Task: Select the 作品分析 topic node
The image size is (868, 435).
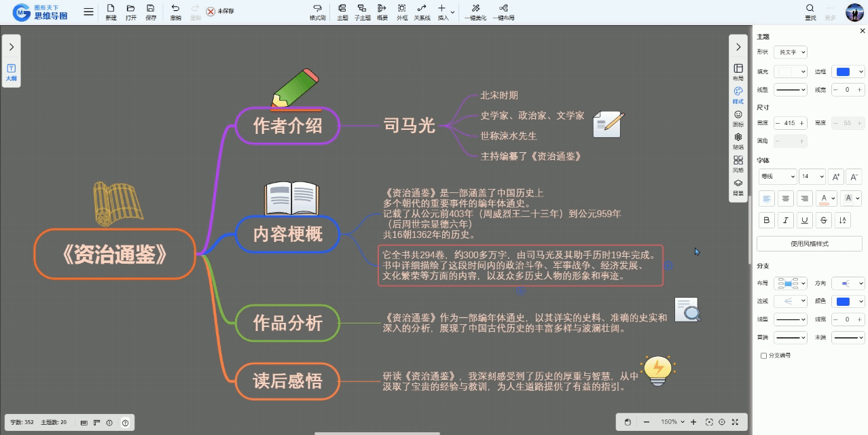Action: point(287,323)
